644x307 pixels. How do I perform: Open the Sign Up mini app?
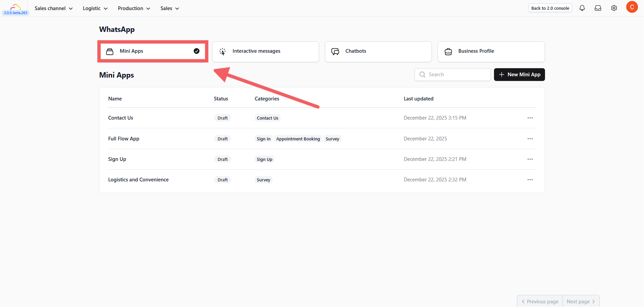117,159
